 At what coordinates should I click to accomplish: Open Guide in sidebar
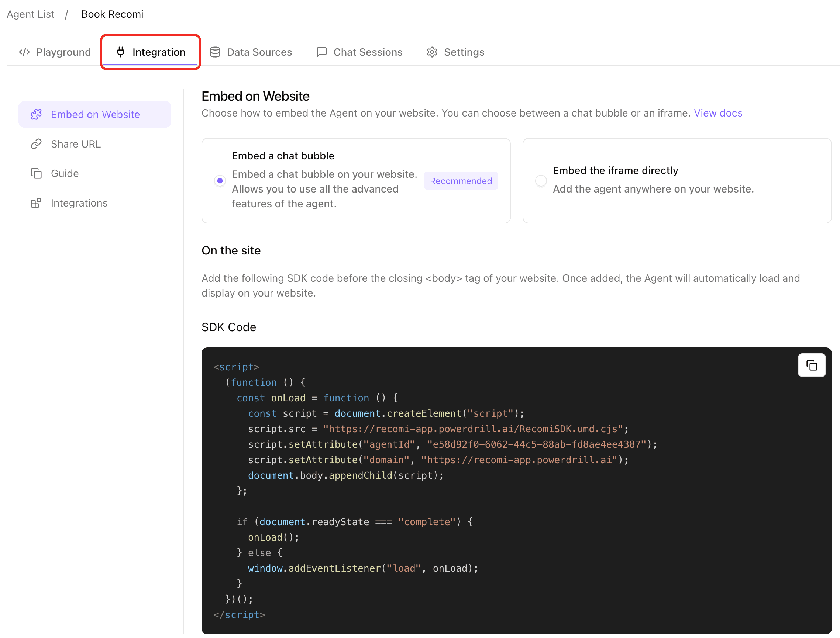[94, 174]
